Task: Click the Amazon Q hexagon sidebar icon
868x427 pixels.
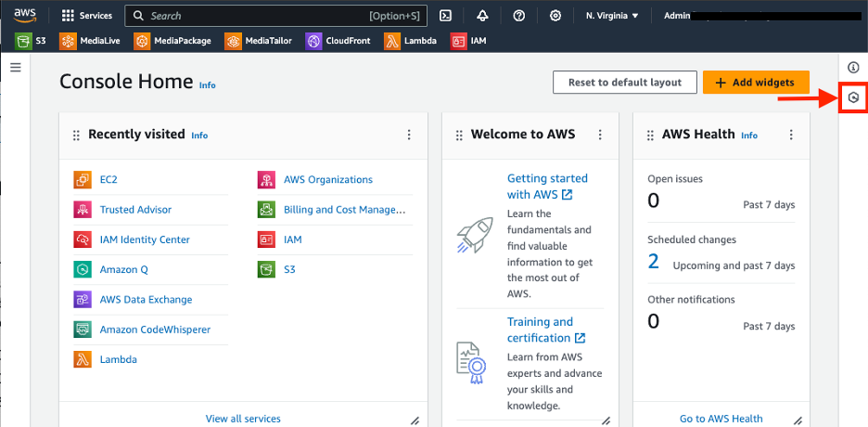Action: (x=853, y=97)
